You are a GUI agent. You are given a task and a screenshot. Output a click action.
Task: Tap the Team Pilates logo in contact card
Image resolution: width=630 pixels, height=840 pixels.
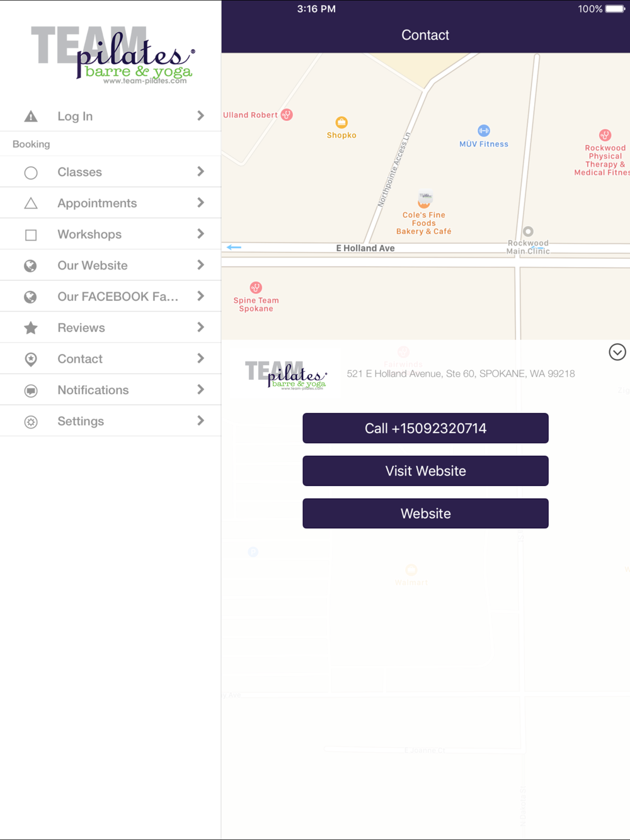point(286,375)
